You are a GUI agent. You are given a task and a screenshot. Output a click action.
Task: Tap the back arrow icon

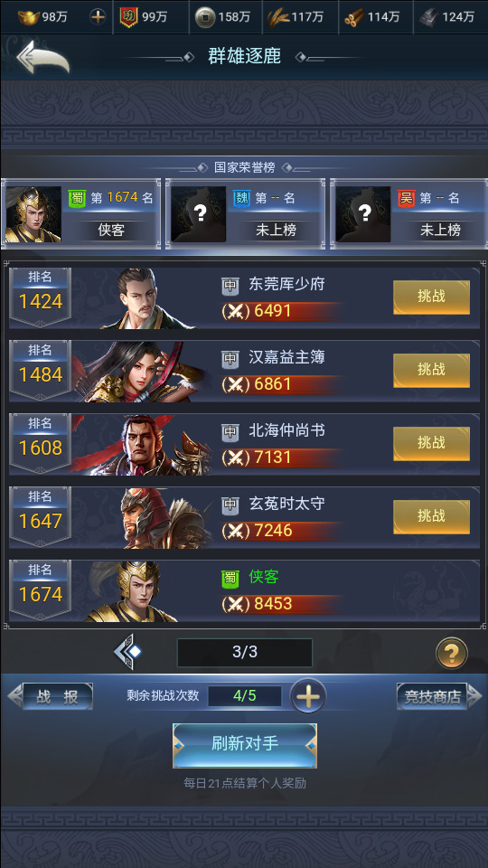(43, 56)
